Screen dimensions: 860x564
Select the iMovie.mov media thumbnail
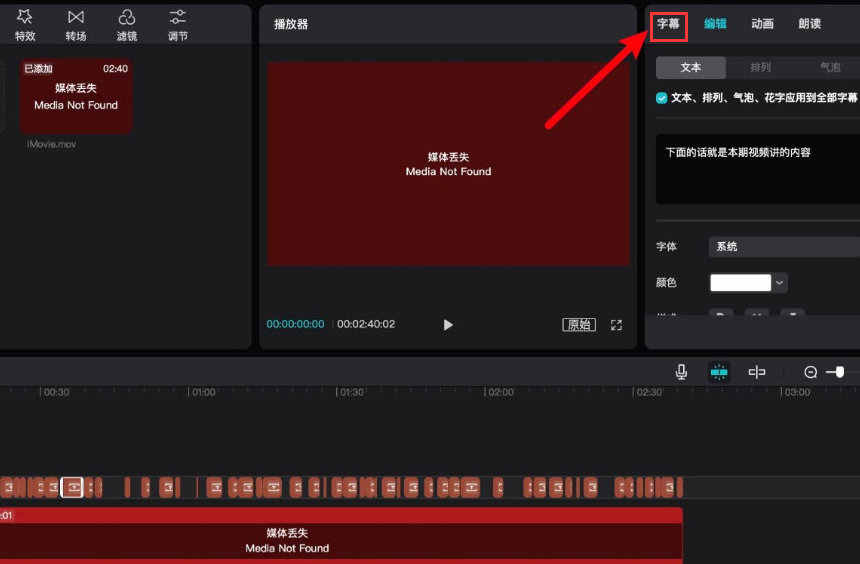tap(76, 96)
